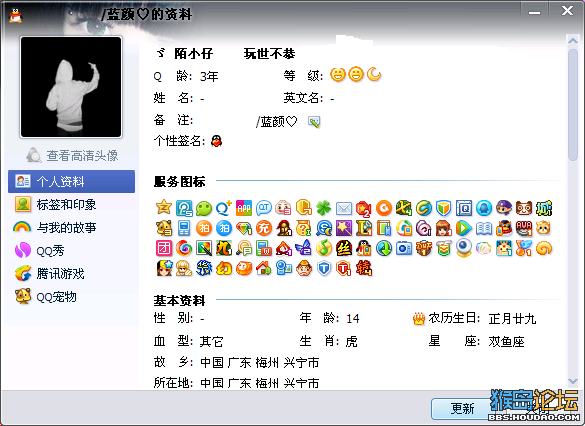Click the green WeChat speech bubble icon

204,208
